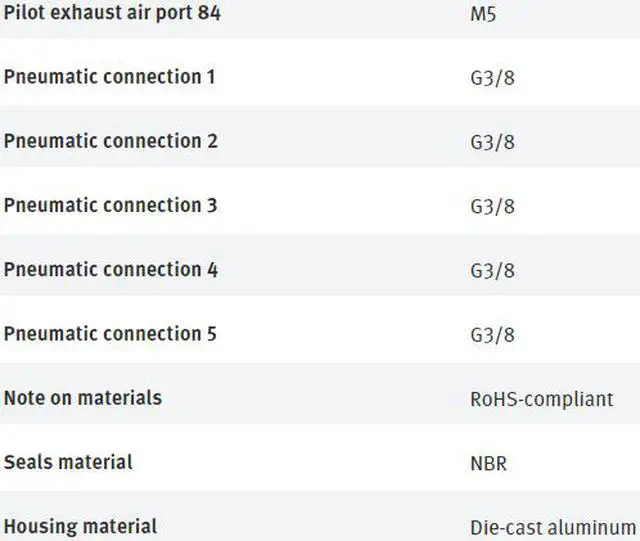Click the word 'Pilot' in first row

[23, 14]
